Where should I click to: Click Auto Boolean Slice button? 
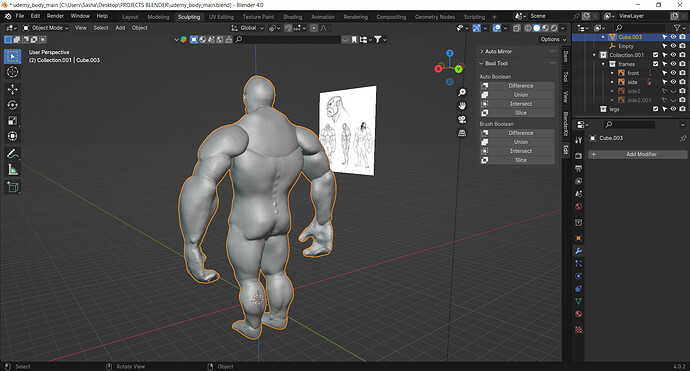tap(517, 113)
